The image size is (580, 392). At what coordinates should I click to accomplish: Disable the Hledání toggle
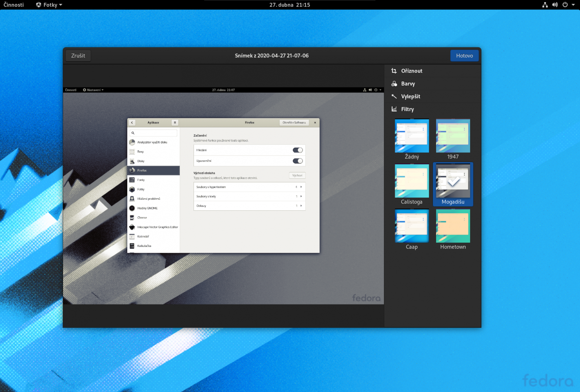click(x=298, y=150)
